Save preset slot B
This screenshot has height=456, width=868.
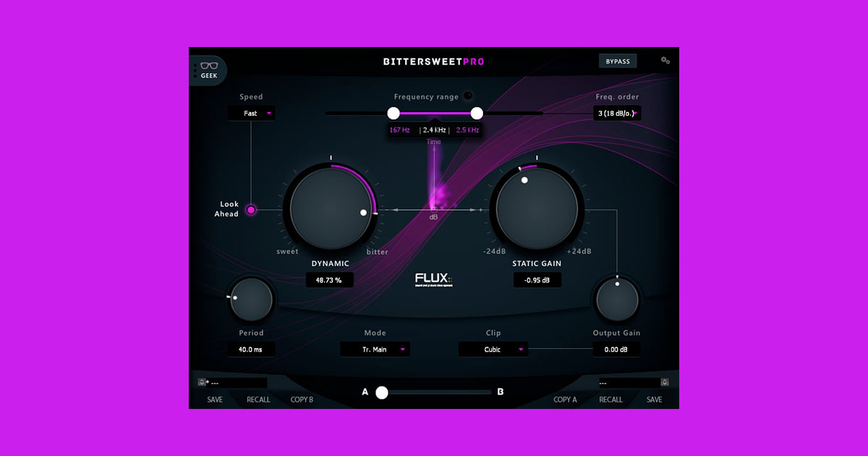point(654,400)
